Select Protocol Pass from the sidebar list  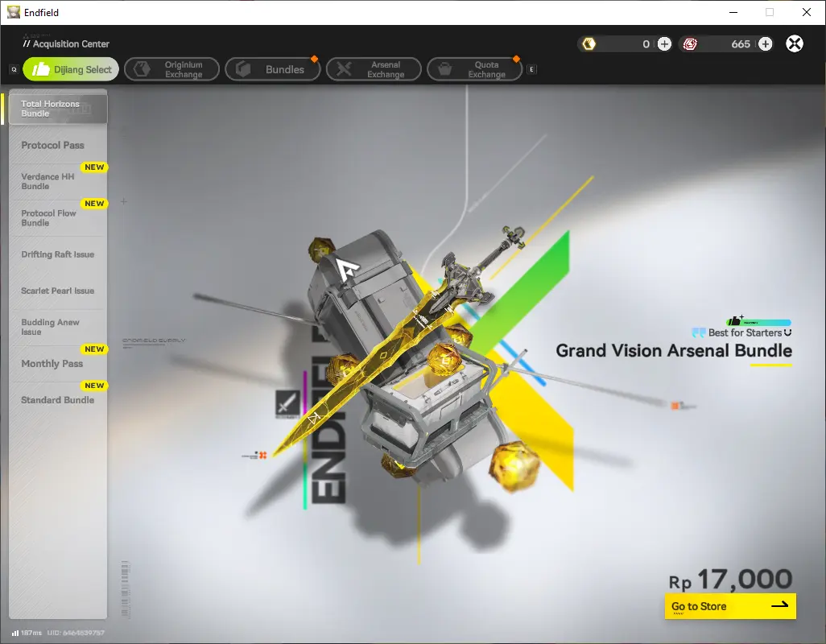[58, 145]
